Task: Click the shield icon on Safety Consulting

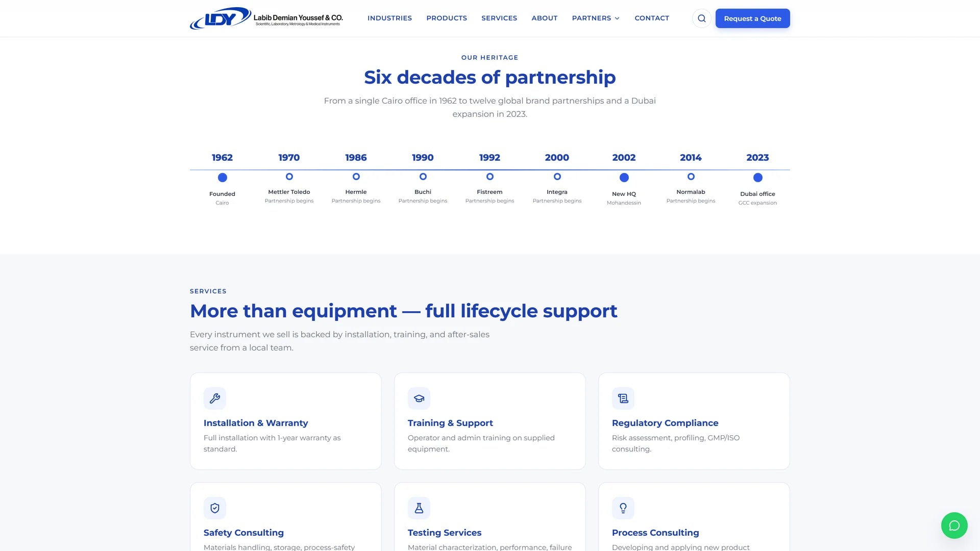Action: pyautogui.click(x=215, y=508)
